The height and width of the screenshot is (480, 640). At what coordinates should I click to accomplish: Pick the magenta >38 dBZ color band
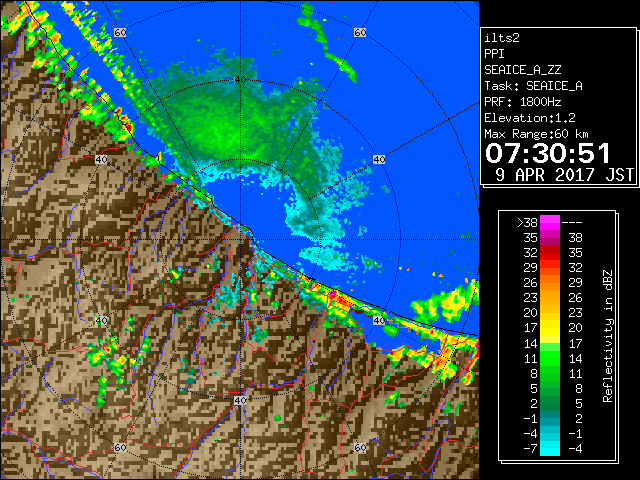click(550, 222)
